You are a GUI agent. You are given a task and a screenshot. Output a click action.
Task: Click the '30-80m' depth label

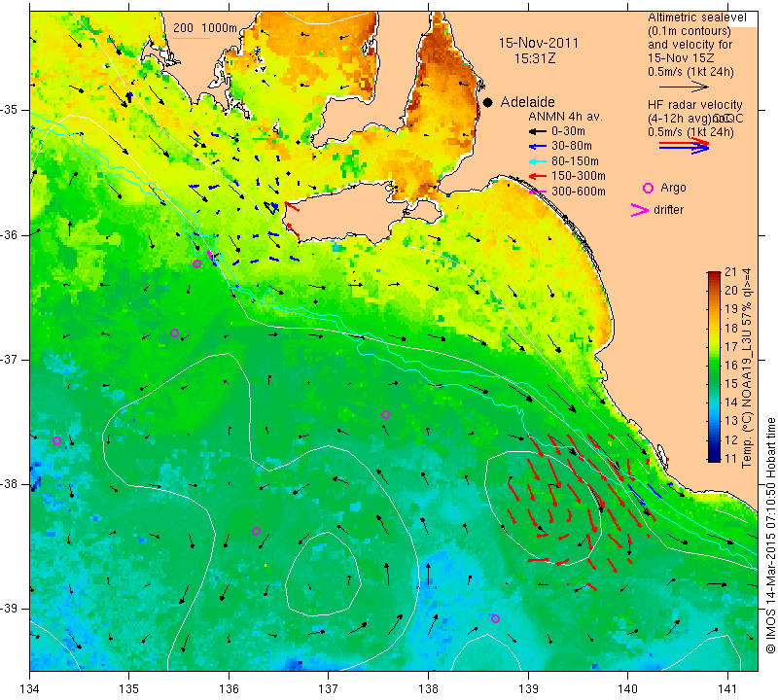pos(572,147)
